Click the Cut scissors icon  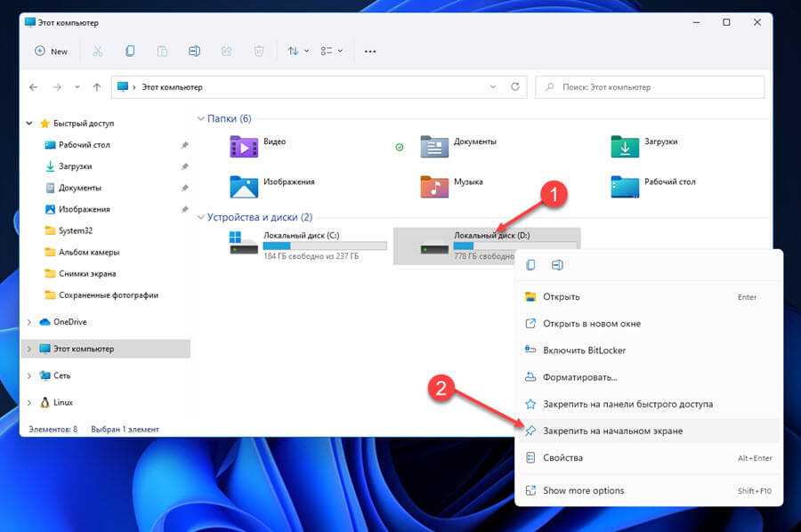click(98, 51)
